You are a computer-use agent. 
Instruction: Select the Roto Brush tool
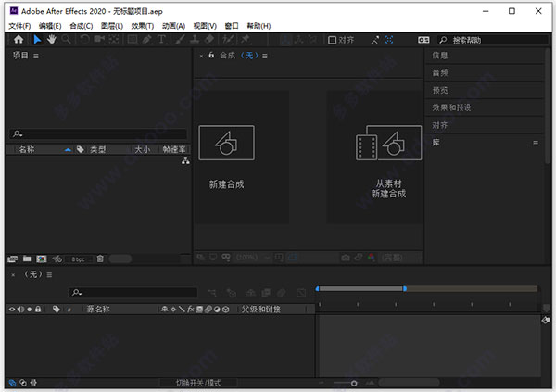pos(228,39)
